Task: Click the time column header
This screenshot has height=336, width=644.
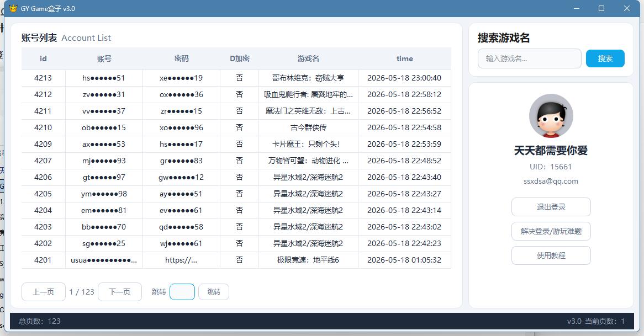Action: coord(404,58)
